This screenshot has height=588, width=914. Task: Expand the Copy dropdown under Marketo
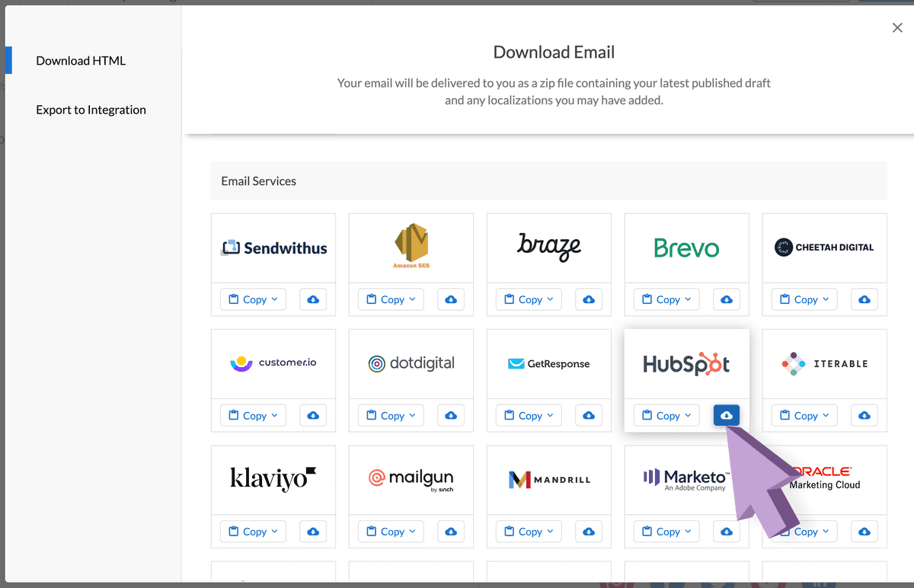tap(666, 531)
